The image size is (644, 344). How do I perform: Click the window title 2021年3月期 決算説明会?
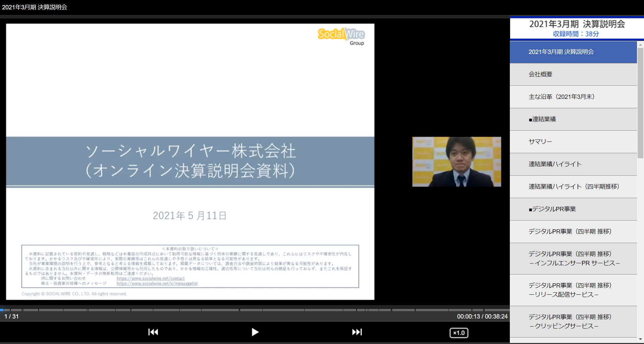pyautogui.click(x=35, y=7)
